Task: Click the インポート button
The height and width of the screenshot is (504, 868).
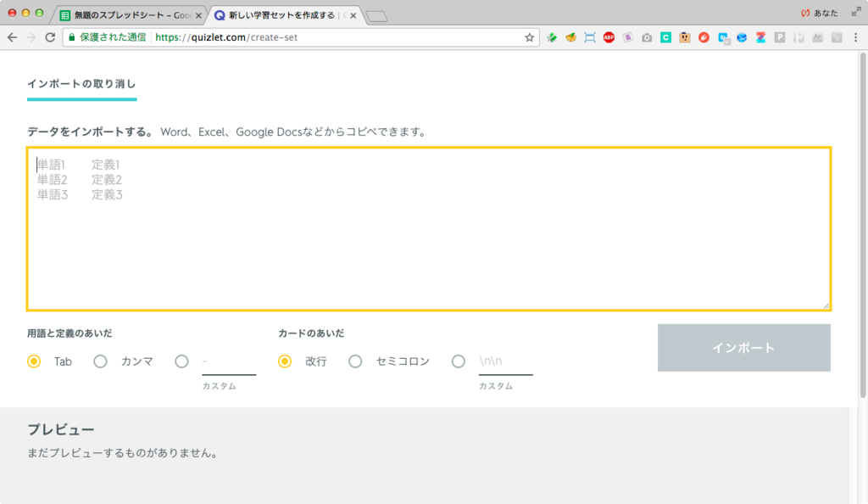Action: pos(744,348)
